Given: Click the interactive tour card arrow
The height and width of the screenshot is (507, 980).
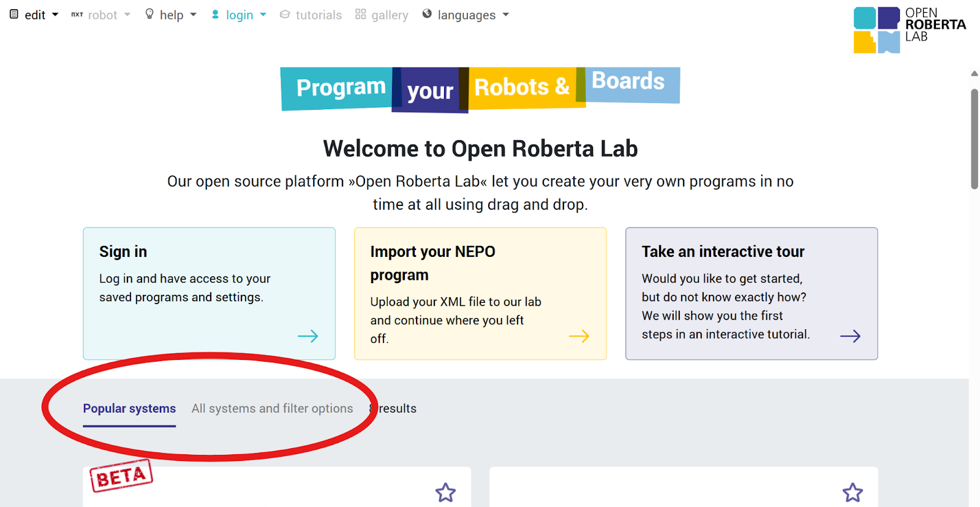Looking at the screenshot, I should click(x=850, y=336).
